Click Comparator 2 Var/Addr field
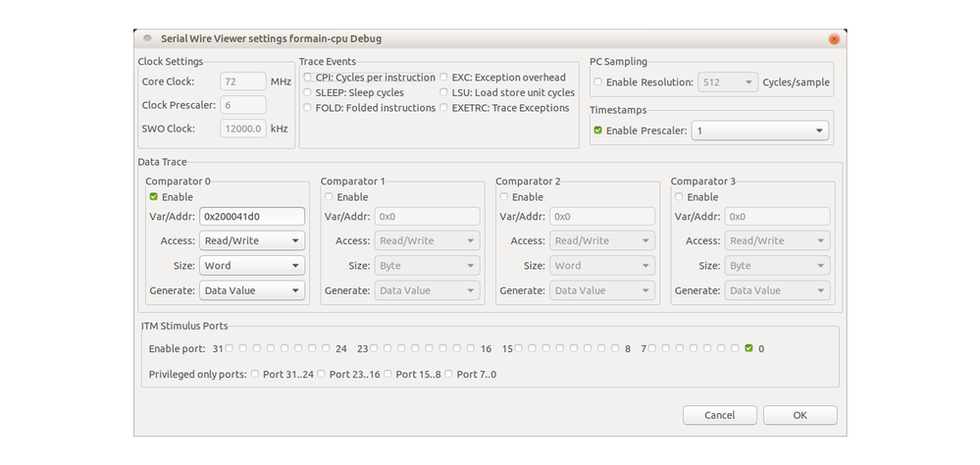The height and width of the screenshot is (465, 980). click(602, 216)
